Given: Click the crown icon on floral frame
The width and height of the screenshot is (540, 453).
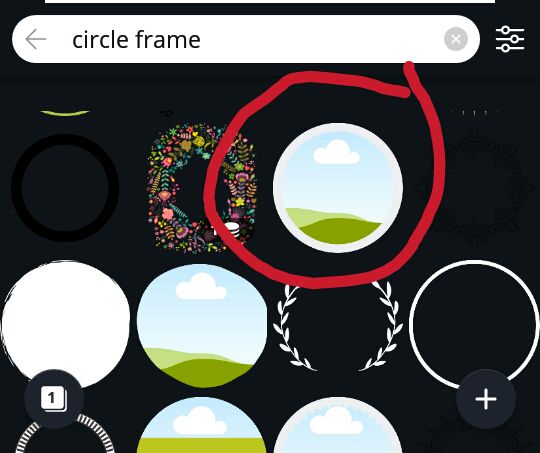Looking at the screenshot, I should 228,230.
